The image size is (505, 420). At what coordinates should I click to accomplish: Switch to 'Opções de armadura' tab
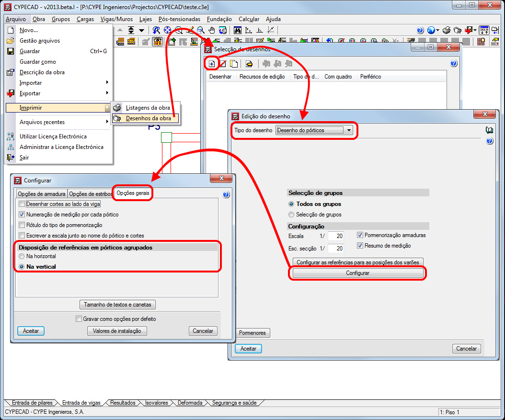(x=42, y=194)
